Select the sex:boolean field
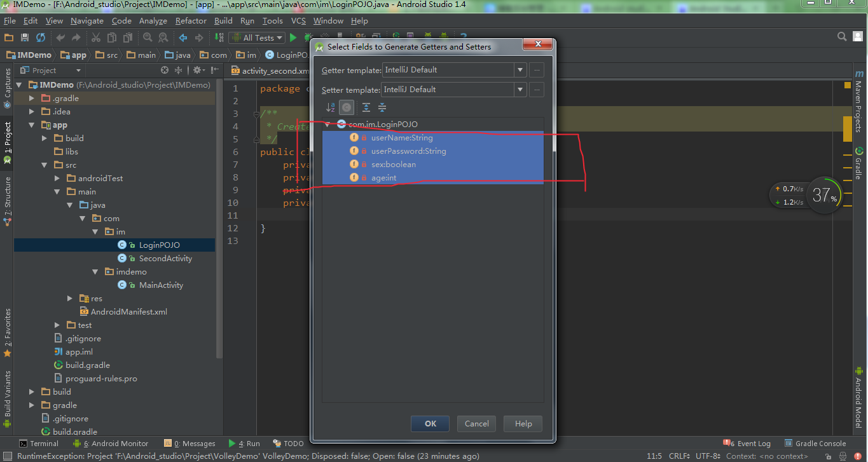Screen dimensions: 868x462 pyautogui.click(x=433, y=165)
